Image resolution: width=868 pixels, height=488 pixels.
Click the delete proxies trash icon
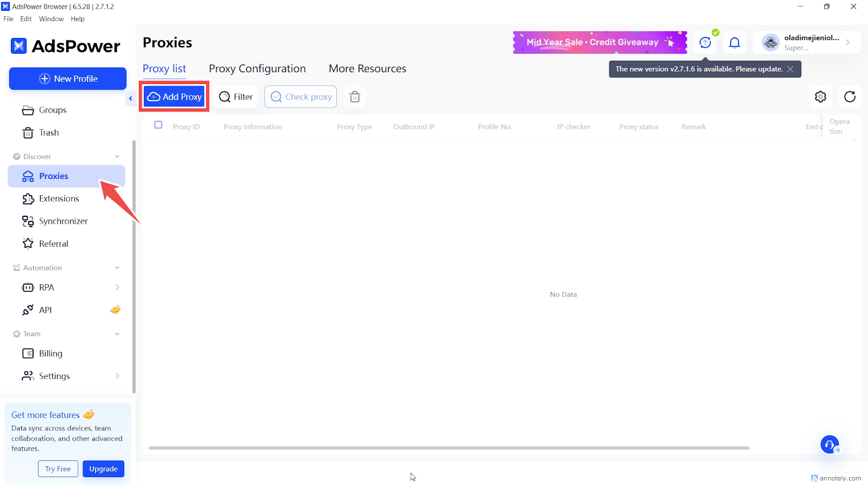point(355,97)
